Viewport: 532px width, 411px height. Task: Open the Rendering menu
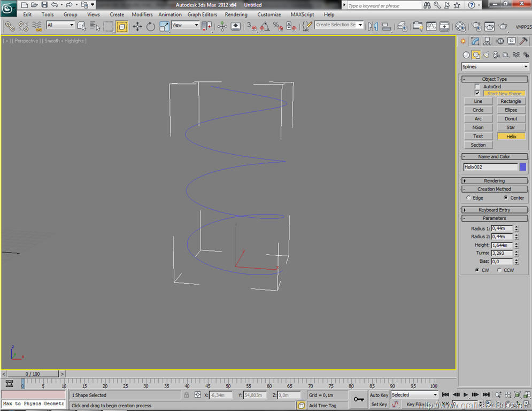tap(236, 14)
